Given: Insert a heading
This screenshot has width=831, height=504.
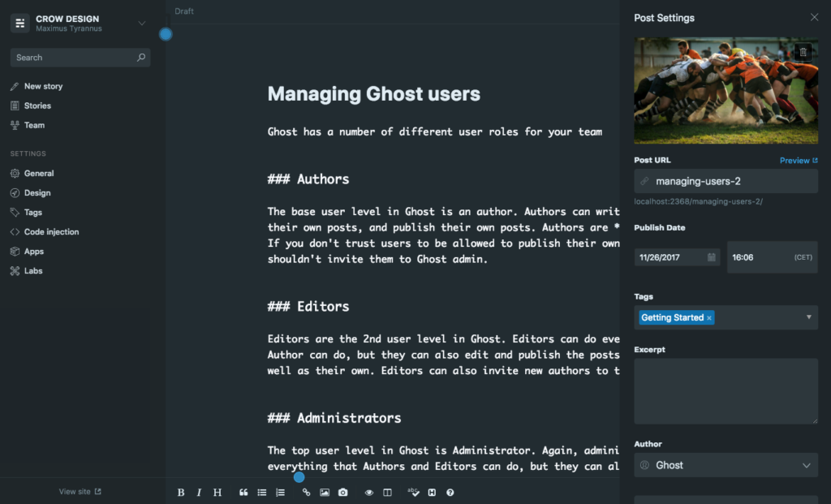Looking at the screenshot, I should pos(216,493).
